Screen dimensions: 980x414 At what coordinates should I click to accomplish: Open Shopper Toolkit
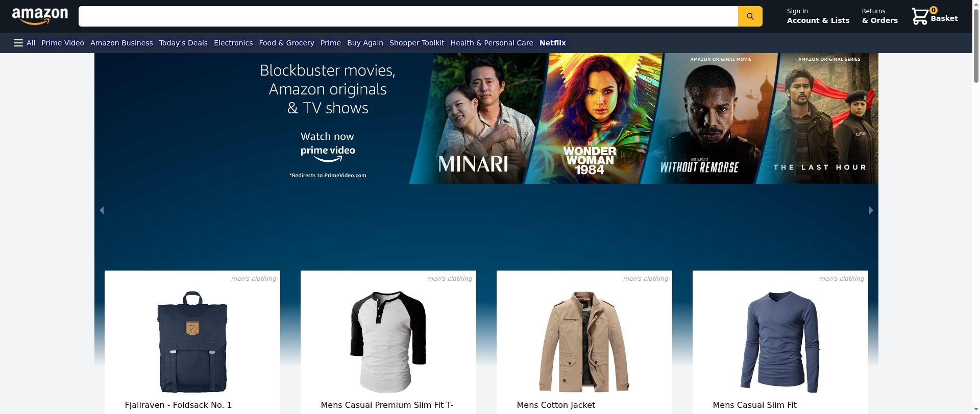click(x=416, y=43)
